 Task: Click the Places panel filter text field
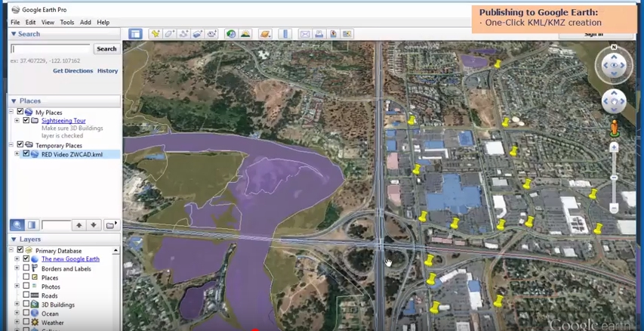(57, 225)
